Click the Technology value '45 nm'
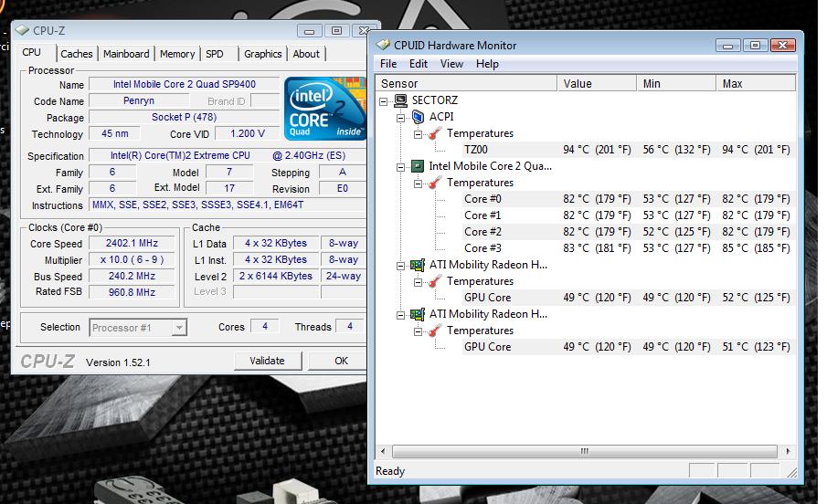Viewport: 827px width, 504px height. (x=114, y=133)
